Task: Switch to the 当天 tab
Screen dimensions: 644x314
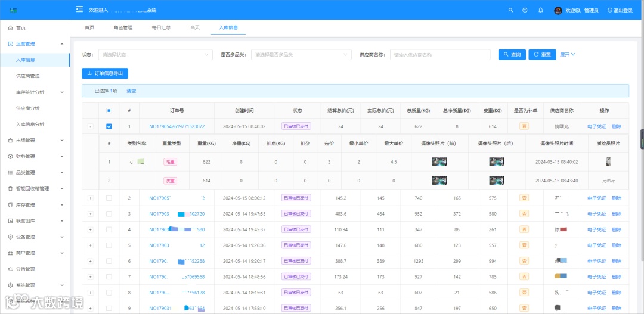Action: click(194, 27)
